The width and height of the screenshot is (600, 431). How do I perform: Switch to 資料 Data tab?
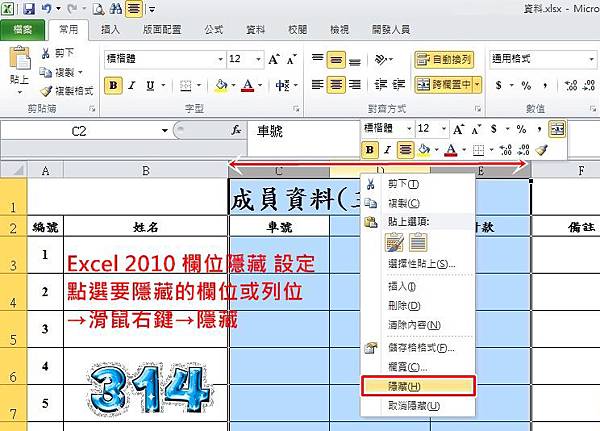[256, 29]
